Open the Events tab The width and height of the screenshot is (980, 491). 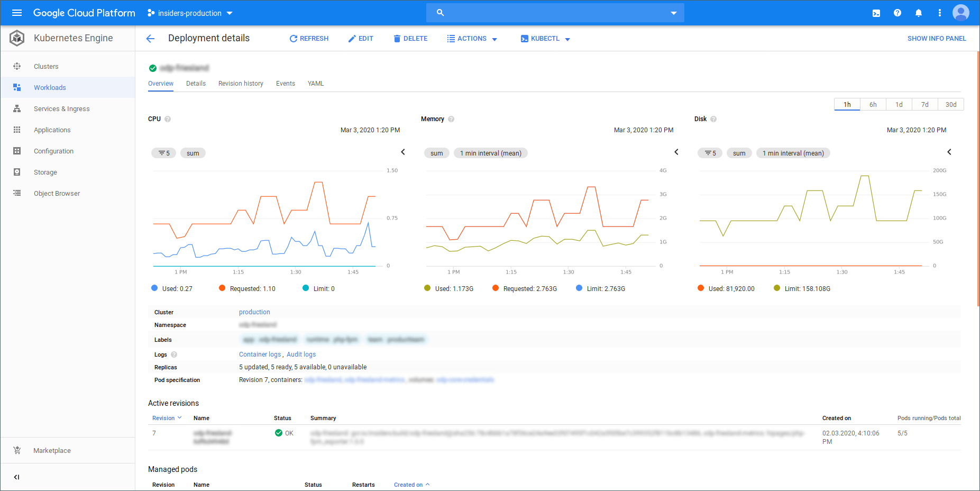286,84
